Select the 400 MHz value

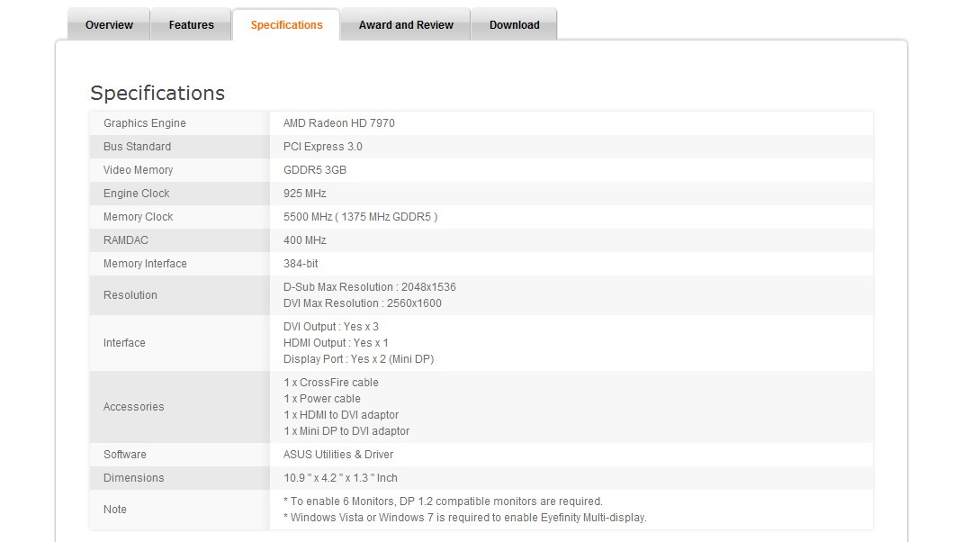coord(304,240)
